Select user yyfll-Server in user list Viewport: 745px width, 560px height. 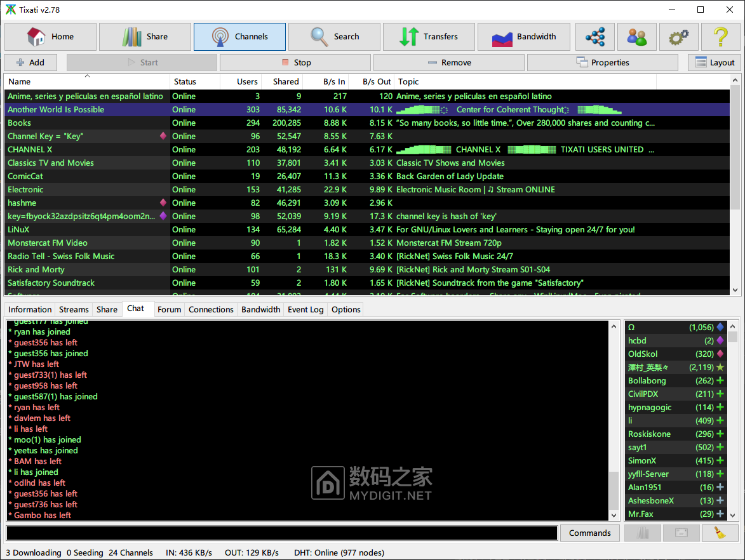pos(676,474)
